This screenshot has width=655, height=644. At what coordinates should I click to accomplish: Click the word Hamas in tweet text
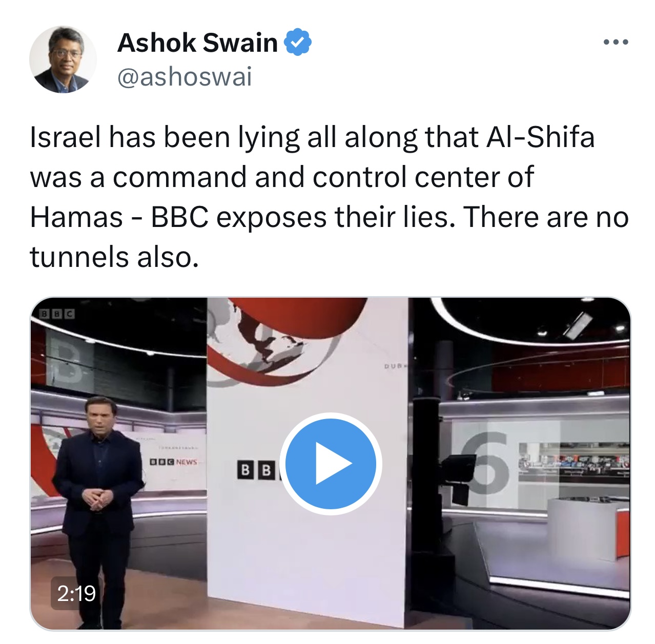(x=76, y=217)
